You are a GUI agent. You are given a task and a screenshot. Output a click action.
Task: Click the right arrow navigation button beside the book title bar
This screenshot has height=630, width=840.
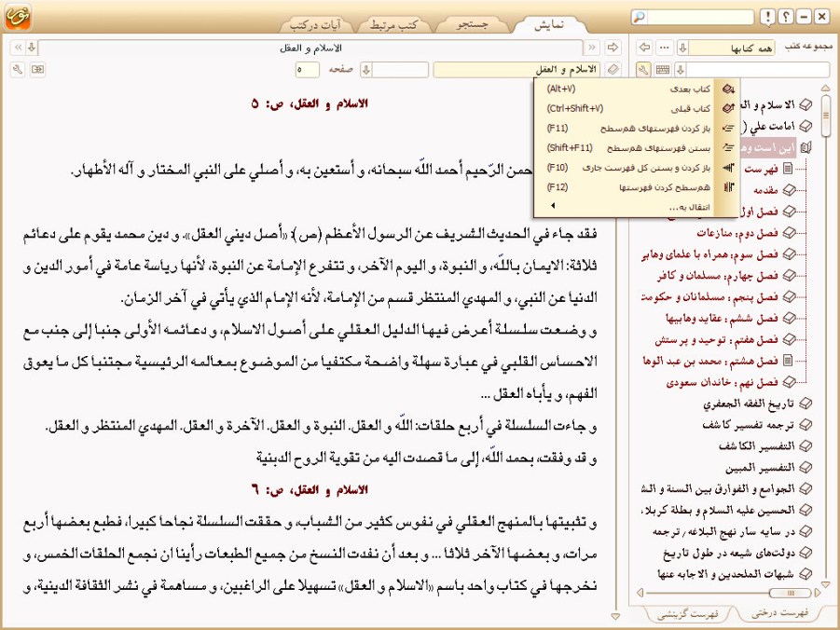(613, 48)
